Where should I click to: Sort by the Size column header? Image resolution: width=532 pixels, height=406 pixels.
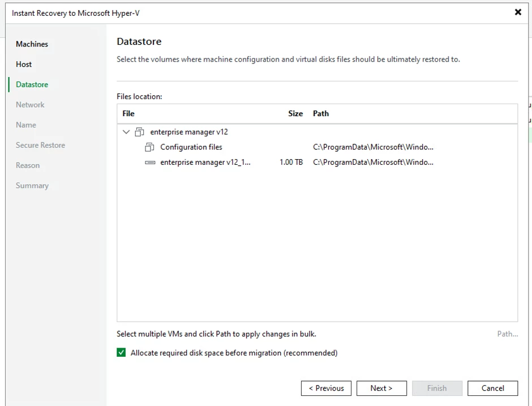pyautogui.click(x=295, y=113)
